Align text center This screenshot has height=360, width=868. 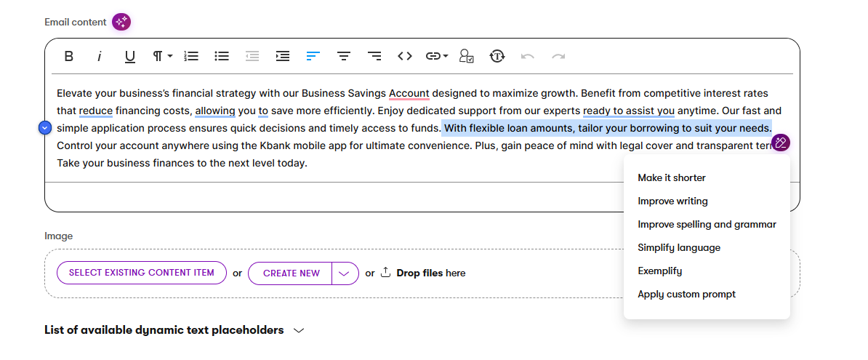click(345, 57)
